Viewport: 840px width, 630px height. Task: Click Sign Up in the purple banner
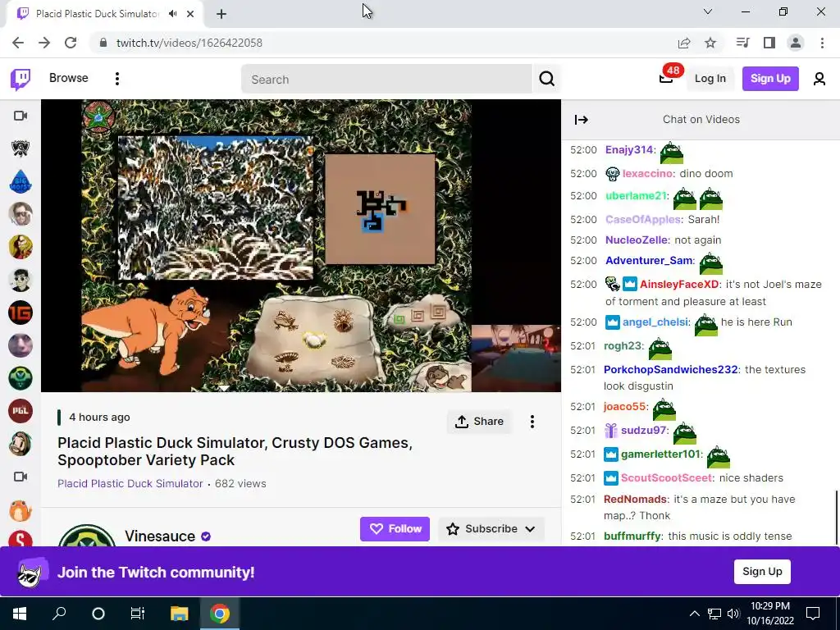click(x=762, y=572)
